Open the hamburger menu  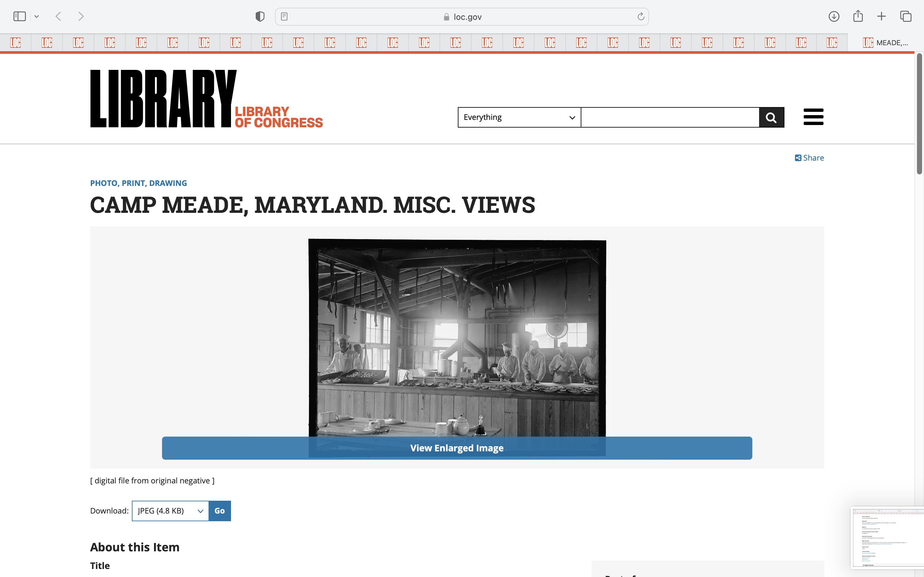[813, 117]
